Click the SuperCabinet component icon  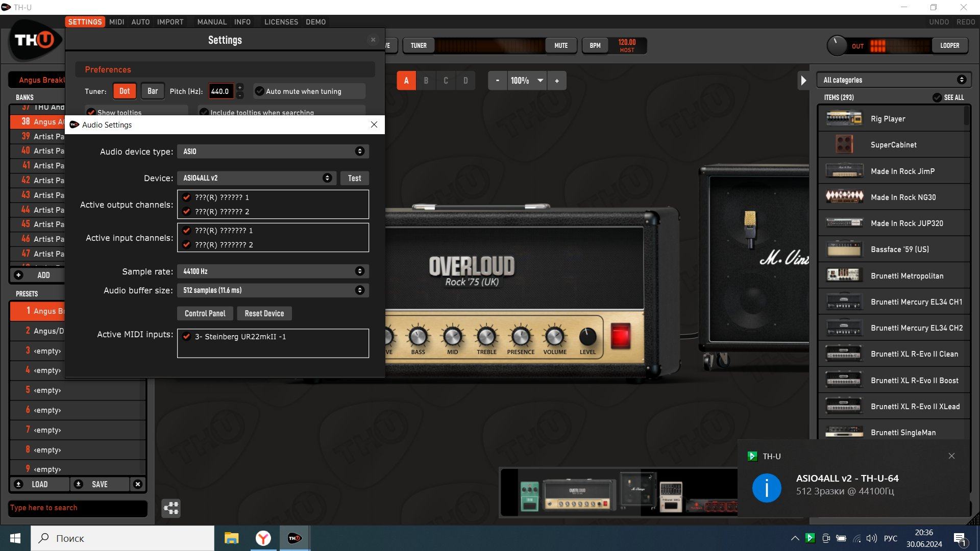click(844, 145)
